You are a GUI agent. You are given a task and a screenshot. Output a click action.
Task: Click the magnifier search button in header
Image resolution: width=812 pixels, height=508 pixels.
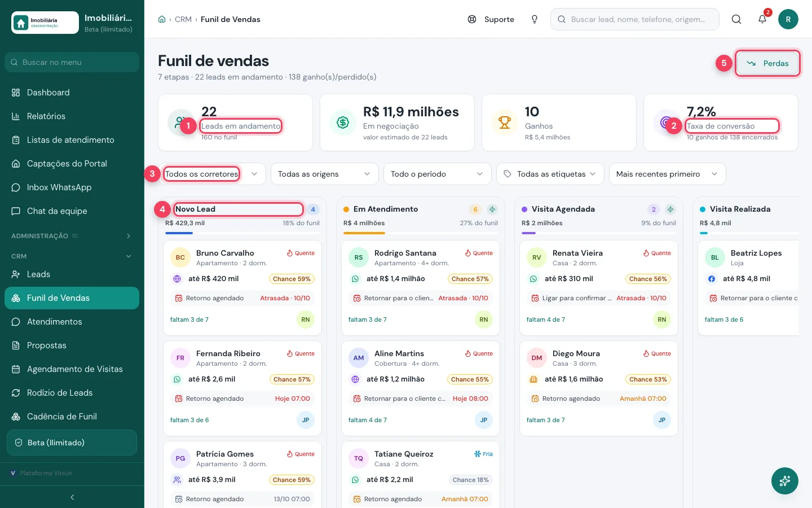[x=736, y=19]
